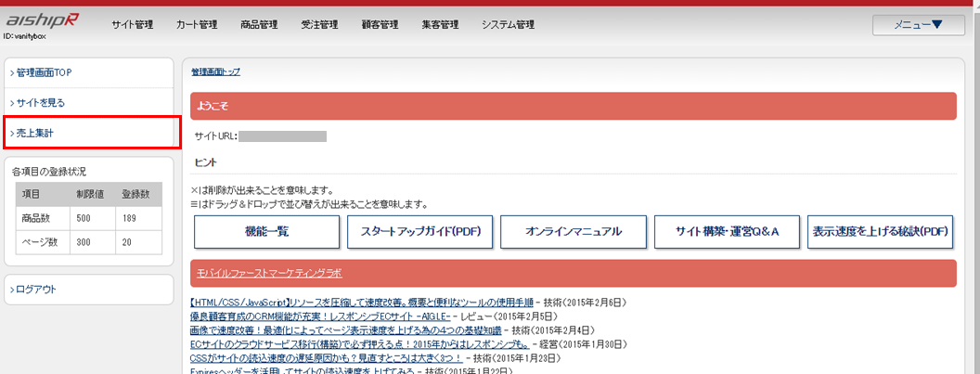Open サイト構築・運営Q&A button
The width and height of the screenshot is (980, 374).
(x=725, y=232)
